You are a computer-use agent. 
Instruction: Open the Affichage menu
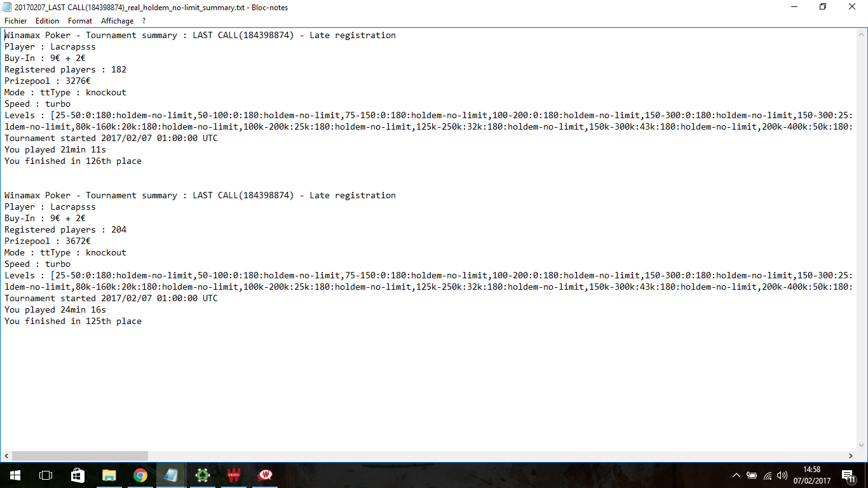point(118,21)
